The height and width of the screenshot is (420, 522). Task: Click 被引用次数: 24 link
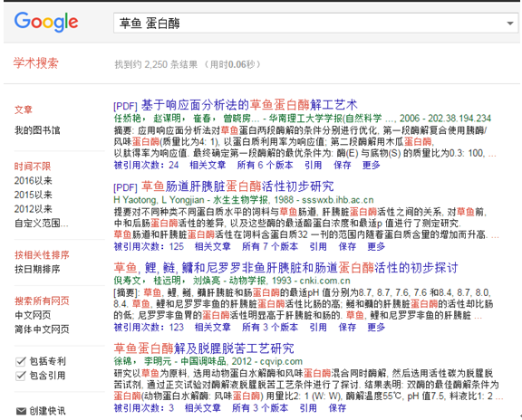(x=146, y=165)
